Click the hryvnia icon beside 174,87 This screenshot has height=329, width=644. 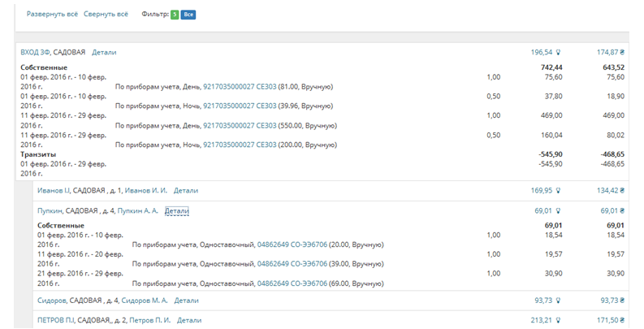624,52
